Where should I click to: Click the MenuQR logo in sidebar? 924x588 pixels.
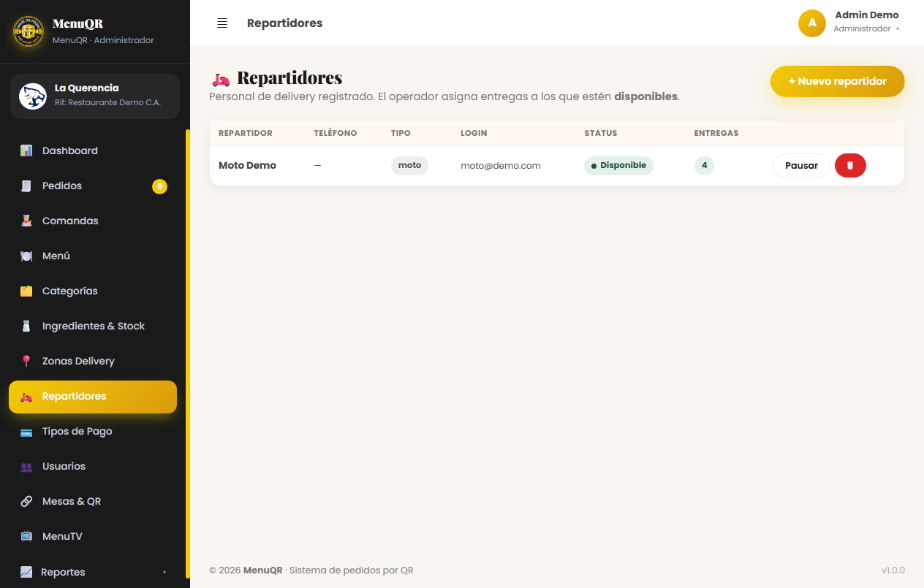click(29, 31)
